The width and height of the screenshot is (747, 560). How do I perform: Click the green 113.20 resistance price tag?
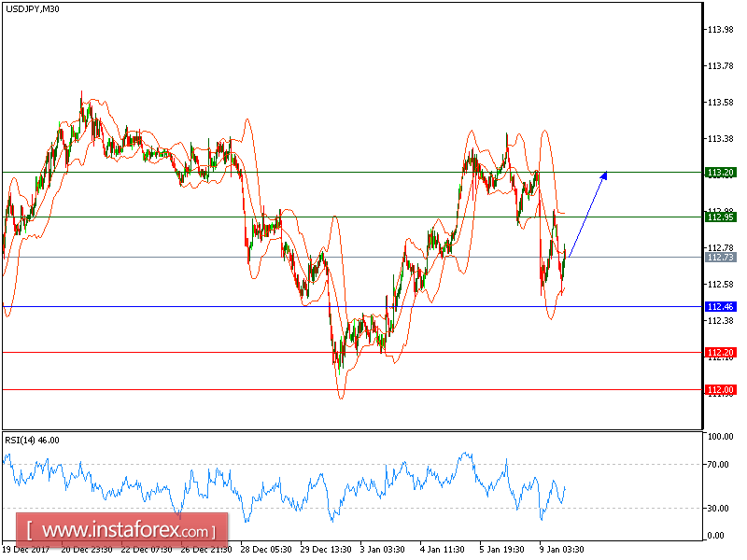click(x=719, y=172)
